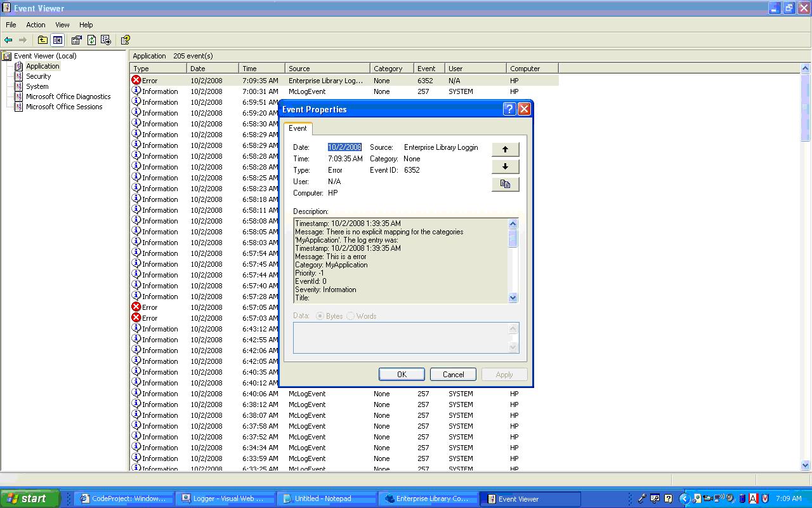This screenshot has width=812, height=508.
Task: Click the Error icon for 6:57:03 AM row
Action: (x=136, y=318)
